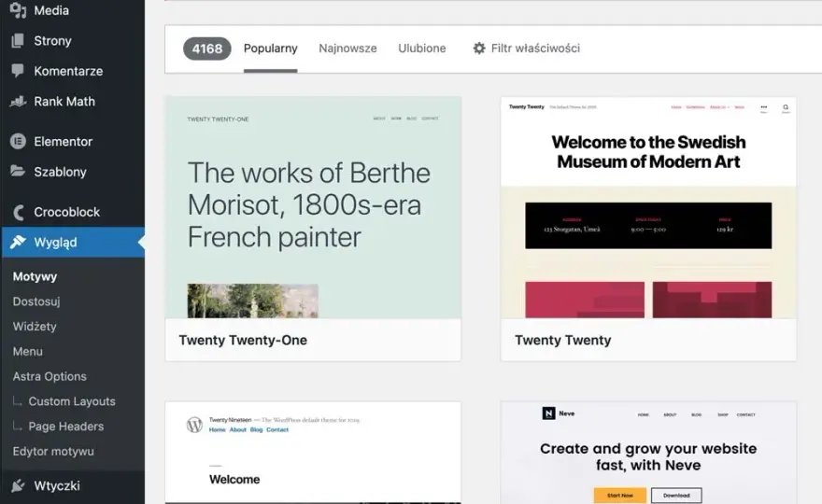
Task: Select the Motywy submenu item
Action: tap(35, 276)
